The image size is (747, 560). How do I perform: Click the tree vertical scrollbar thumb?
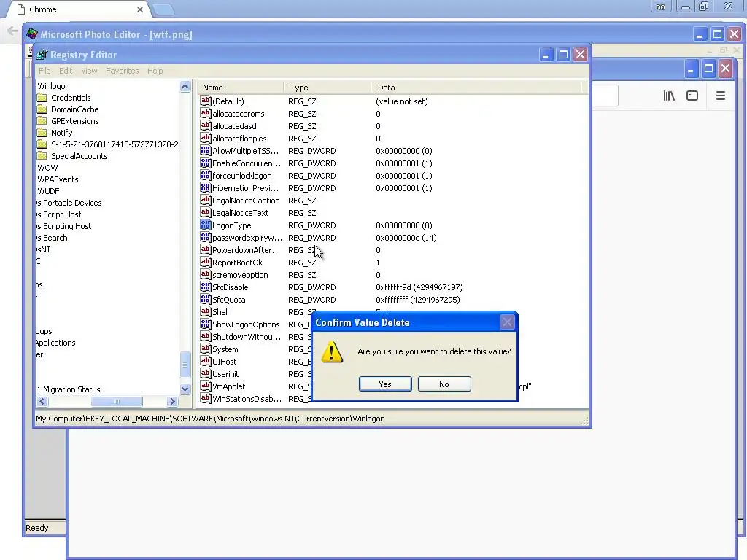click(185, 365)
